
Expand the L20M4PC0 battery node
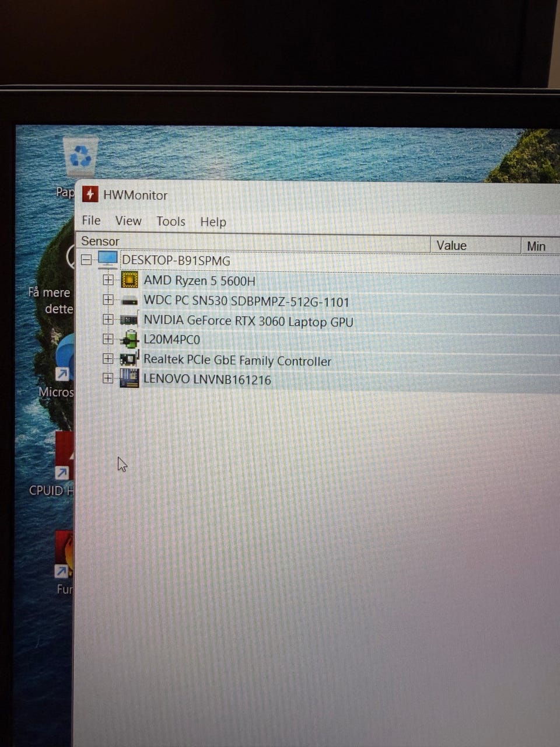108,339
